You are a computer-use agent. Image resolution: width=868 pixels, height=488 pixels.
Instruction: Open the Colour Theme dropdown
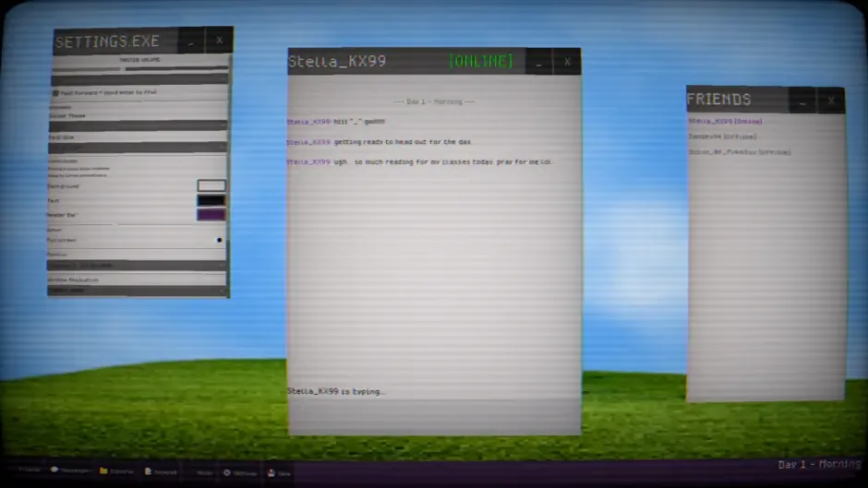(138, 125)
